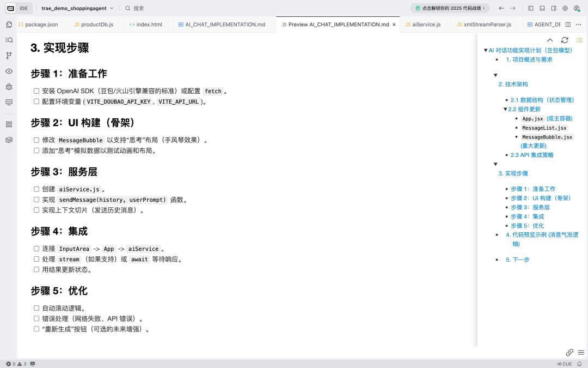
Task: Collapse the AI 对话功能实现计划 outline triangle
Action: coord(486,50)
